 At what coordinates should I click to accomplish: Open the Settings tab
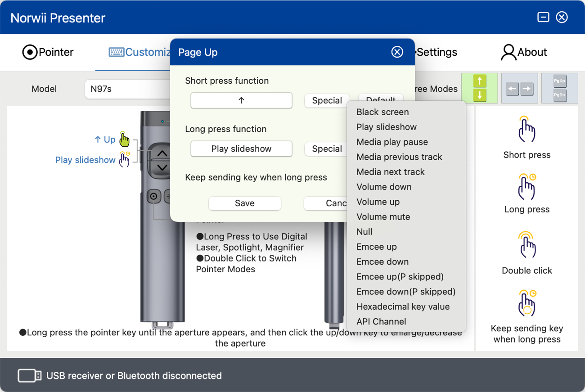436,52
